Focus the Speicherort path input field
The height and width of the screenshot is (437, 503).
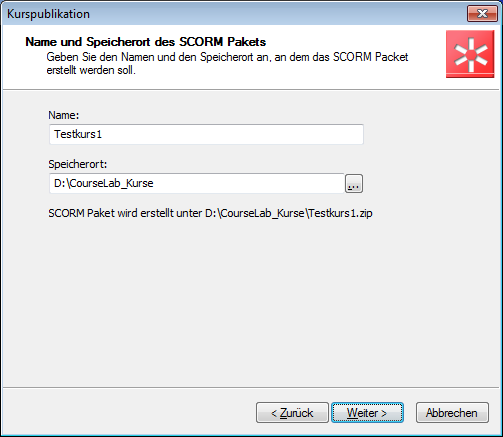[x=197, y=183]
